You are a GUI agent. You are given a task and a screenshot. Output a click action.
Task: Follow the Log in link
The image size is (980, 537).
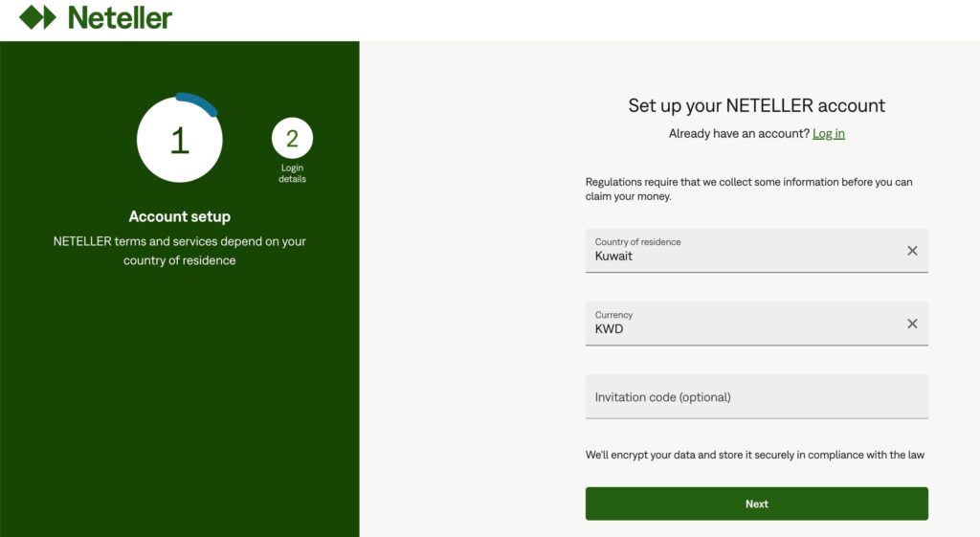(x=828, y=134)
